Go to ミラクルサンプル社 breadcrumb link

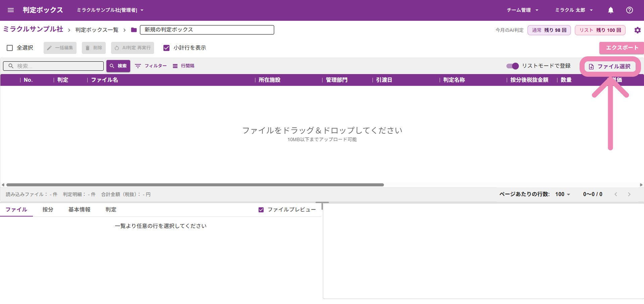(33, 29)
